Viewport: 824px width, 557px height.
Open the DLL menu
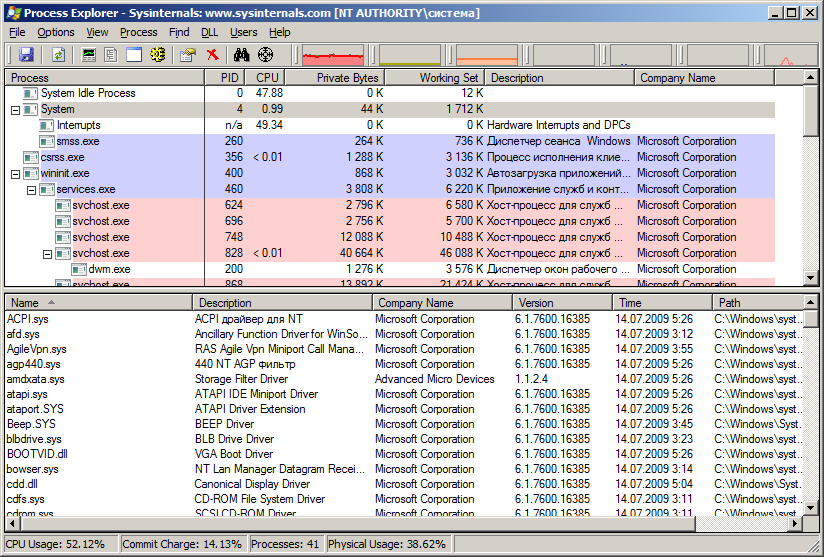point(209,32)
